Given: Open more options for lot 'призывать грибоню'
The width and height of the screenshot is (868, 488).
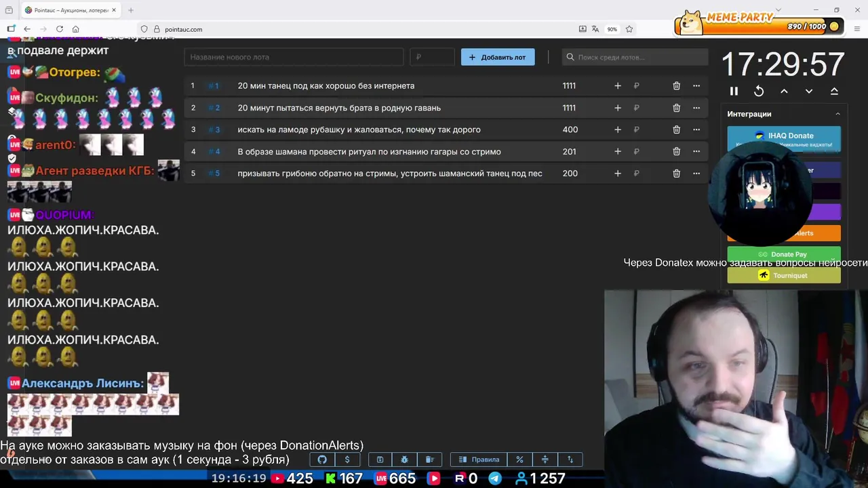Looking at the screenshot, I should click(696, 174).
